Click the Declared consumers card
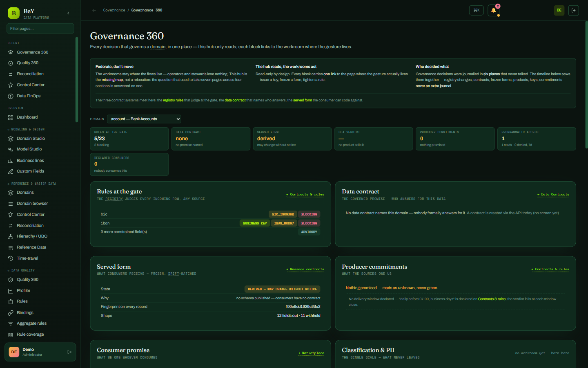 click(129, 164)
